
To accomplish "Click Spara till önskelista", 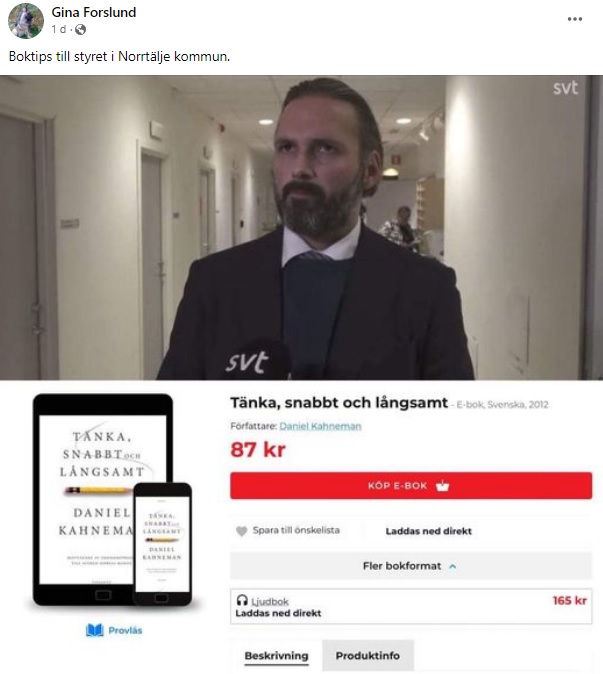I will pyautogui.click(x=296, y=530).
